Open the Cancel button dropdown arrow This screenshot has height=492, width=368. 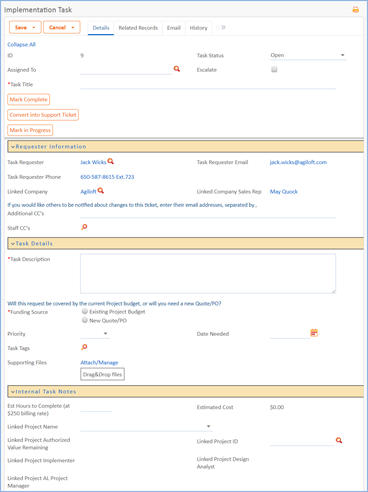click(73, 28)
